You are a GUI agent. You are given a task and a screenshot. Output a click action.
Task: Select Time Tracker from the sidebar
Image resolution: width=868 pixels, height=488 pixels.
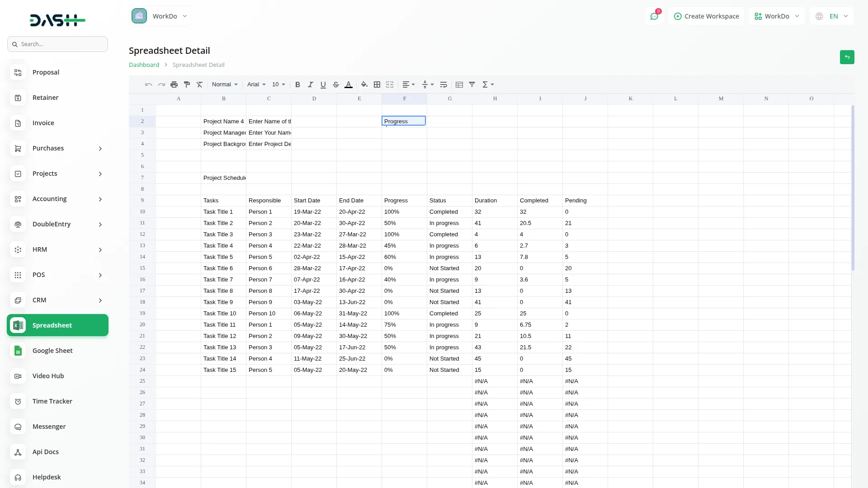point(52,401)
